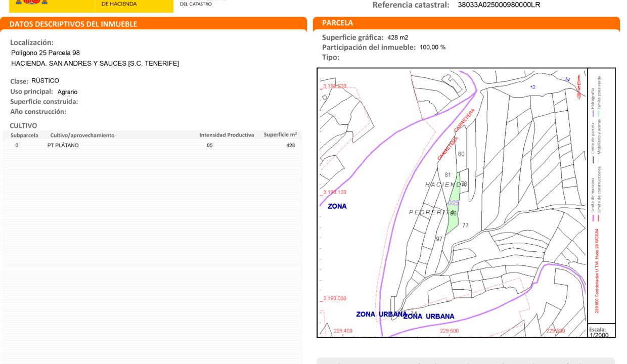
Task: Click the 'DEL CATASTRO' header text
Action: pyautogui.click(x=196, y=4)
